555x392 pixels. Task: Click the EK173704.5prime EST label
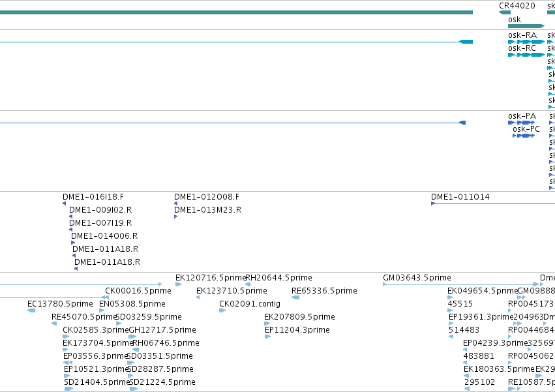(x=98, y=343)
